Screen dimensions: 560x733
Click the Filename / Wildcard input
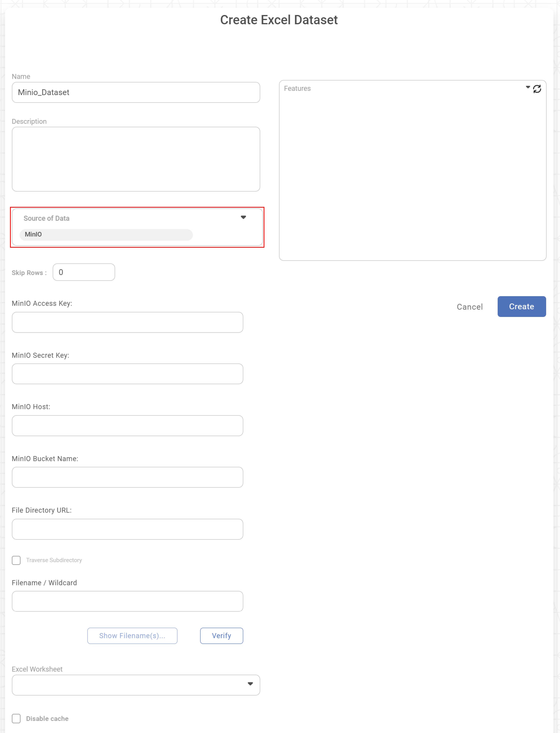click(x=127, y=601)
